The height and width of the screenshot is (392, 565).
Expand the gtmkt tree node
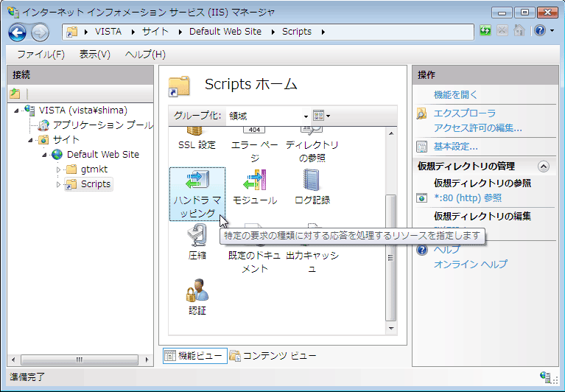tap(59, 169)
